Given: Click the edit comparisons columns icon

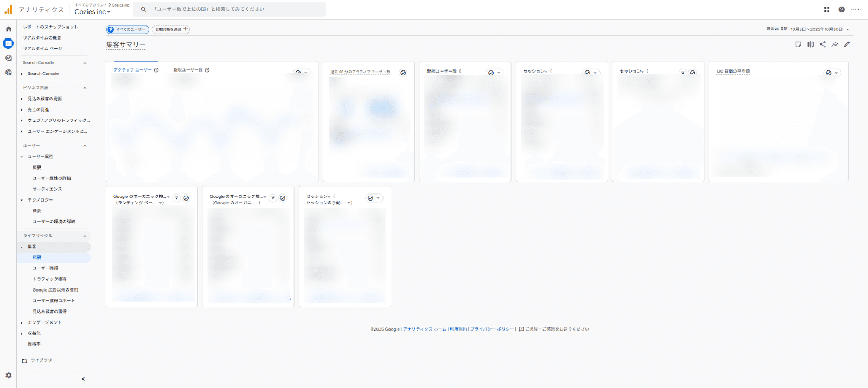Looking at the screenshot, I should pos(810,44).
